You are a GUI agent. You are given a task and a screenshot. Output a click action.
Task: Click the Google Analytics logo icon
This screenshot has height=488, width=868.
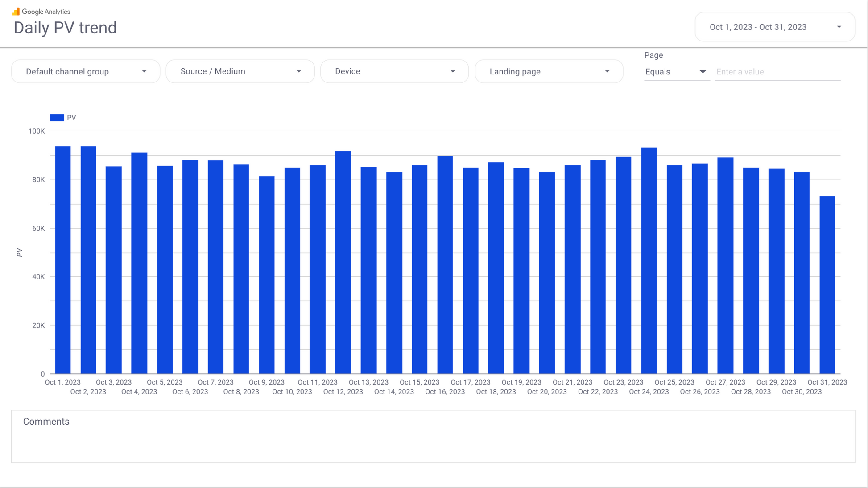pyautogui.click(x=16, y=12)
